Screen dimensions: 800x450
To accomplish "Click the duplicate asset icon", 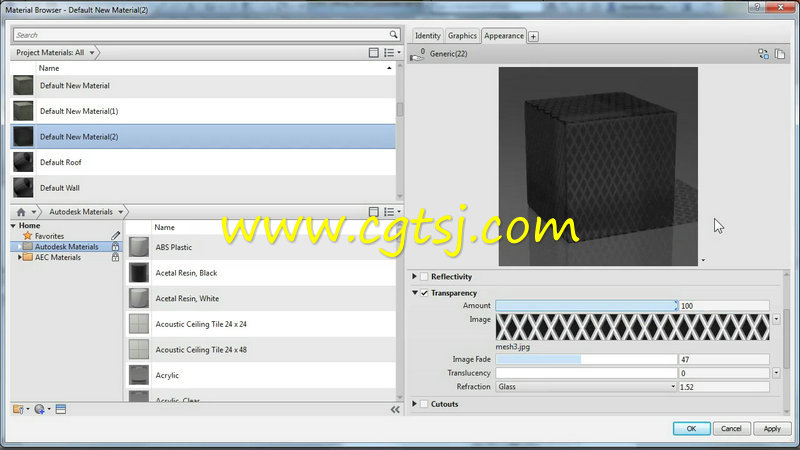I will [780, 54].
